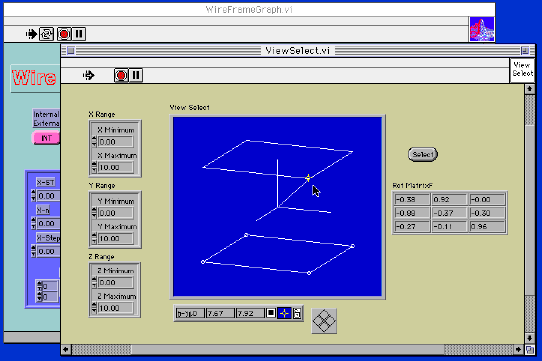
Task: Click the Select button
Action: click(422, 154)
